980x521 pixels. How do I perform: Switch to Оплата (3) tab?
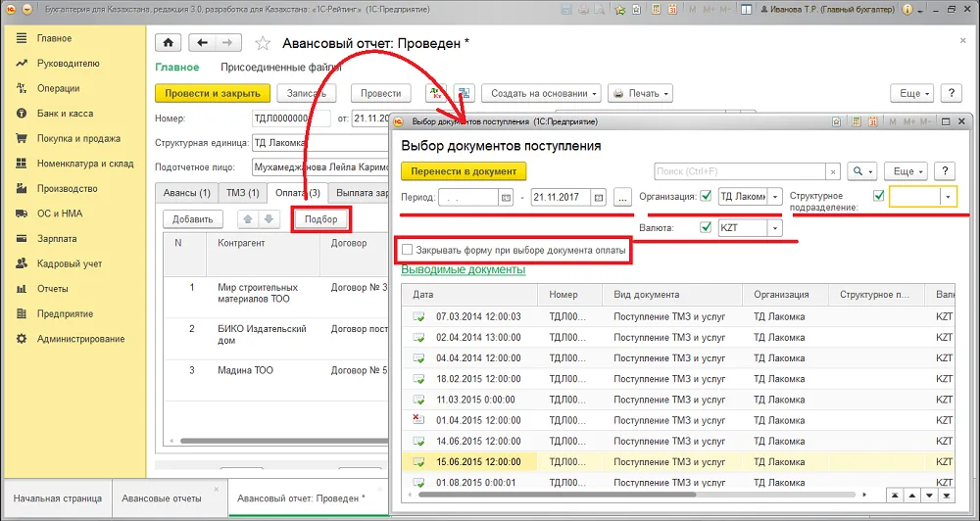pyautogui.click(x=298, y=193)
